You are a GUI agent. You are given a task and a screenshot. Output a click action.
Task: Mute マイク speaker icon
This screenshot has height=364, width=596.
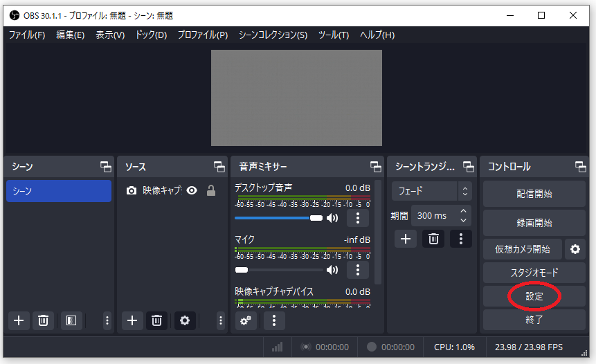[332, 270]
